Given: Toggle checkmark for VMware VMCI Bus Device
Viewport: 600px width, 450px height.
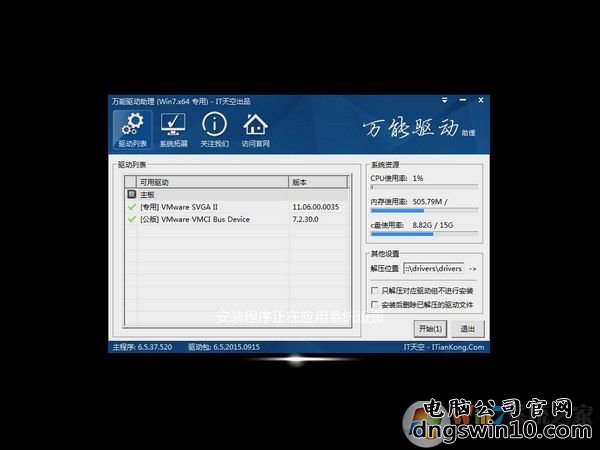Looking at the screenshot, I should (132, 219).
